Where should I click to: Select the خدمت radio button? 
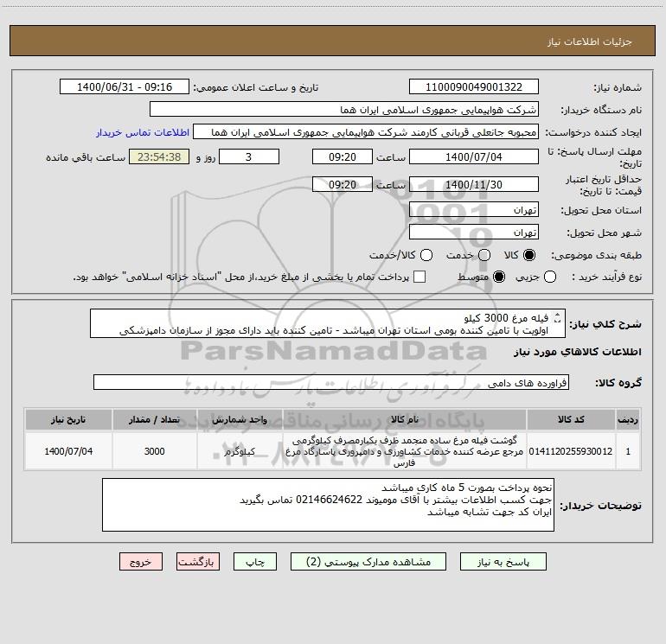(484, 255)
